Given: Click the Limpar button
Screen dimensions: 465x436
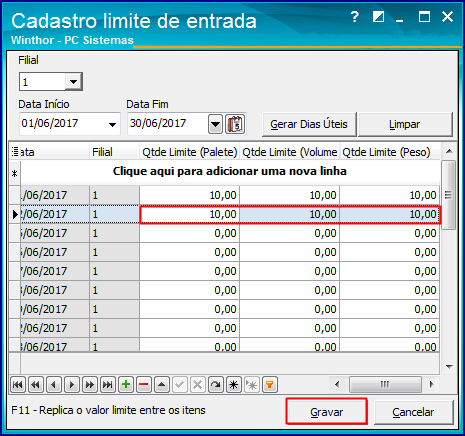Looking at the screenshot, I should coord(405,124).
